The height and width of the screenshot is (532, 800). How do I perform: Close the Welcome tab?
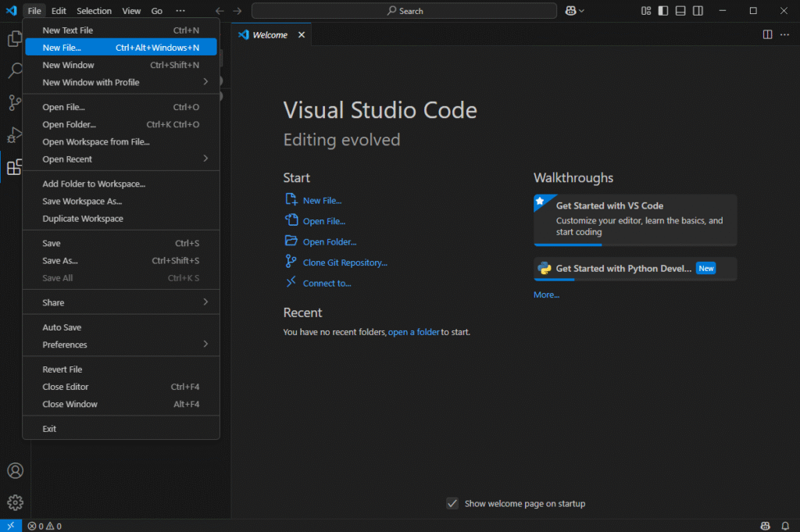[302, 34]
